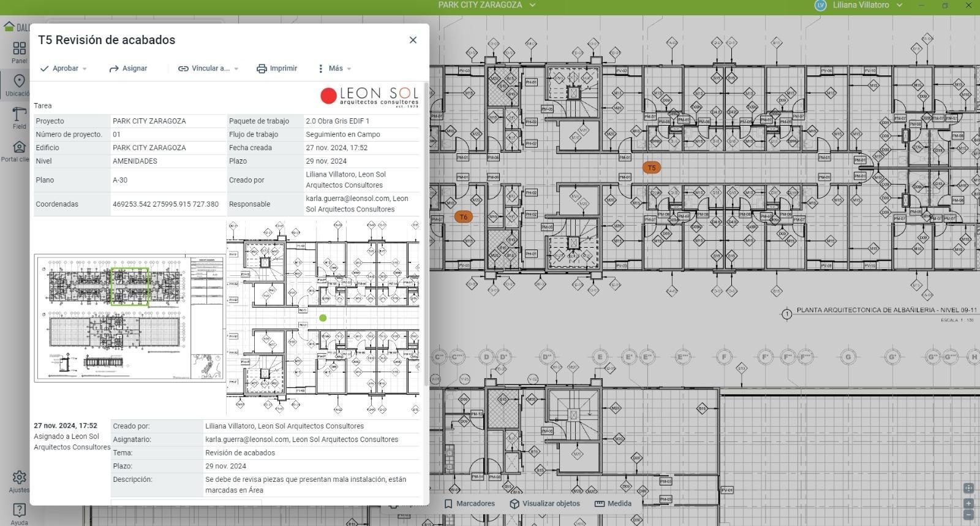The width and height of the screenshot is (980, 526).
Task: Click the Descripción text about mala instalación
Action: (x=306, y=485)
